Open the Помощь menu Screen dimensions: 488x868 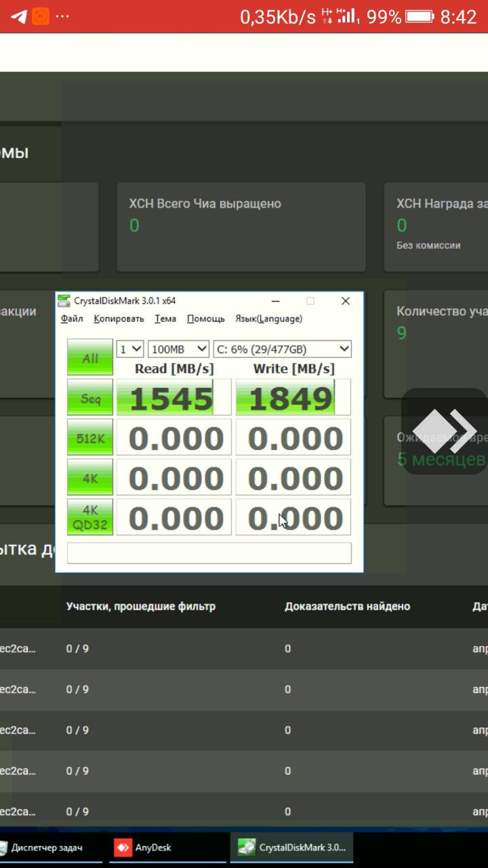[x=206, y=319]
